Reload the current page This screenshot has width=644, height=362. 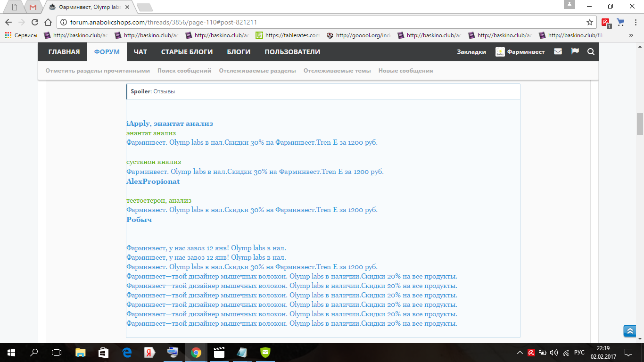(34, 22)
